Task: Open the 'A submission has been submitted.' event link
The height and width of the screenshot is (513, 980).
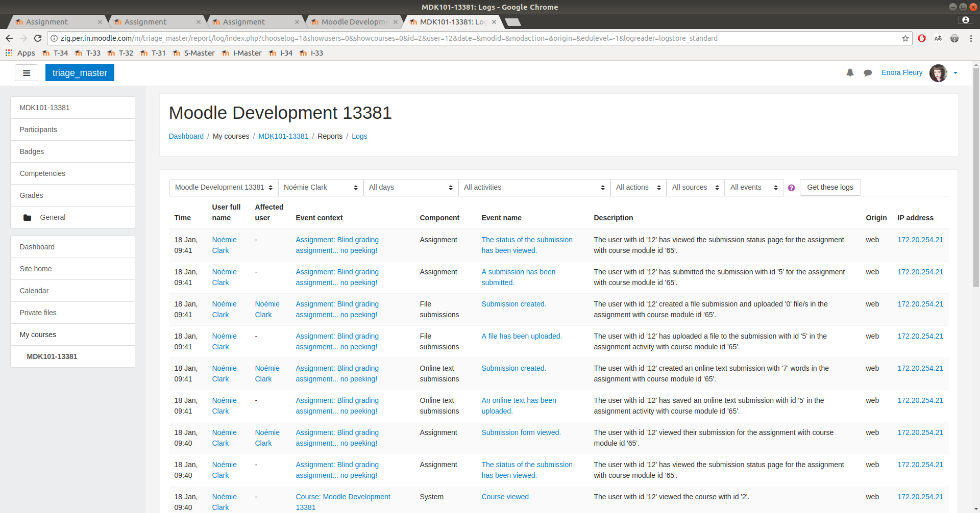Action: click(519, 277)
